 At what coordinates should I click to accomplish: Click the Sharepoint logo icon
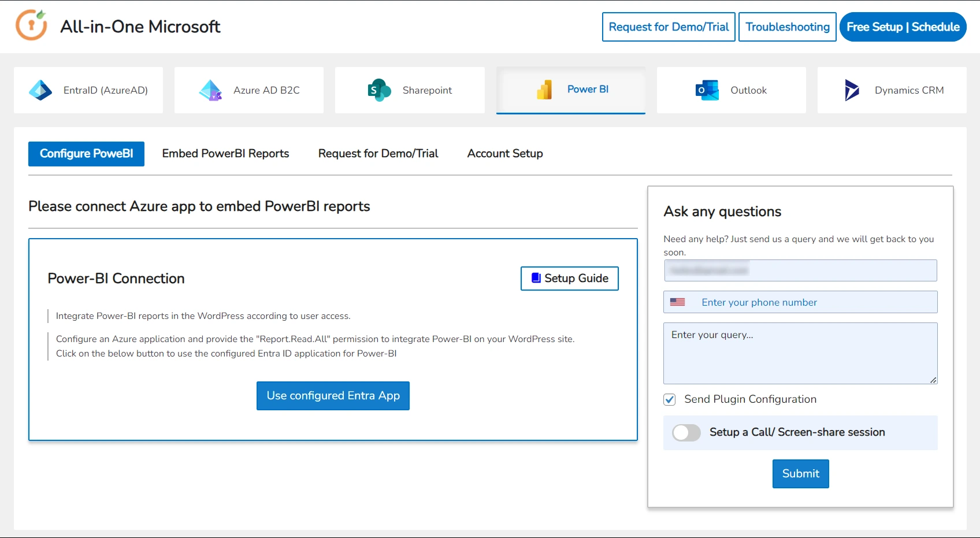coord(380,90)
